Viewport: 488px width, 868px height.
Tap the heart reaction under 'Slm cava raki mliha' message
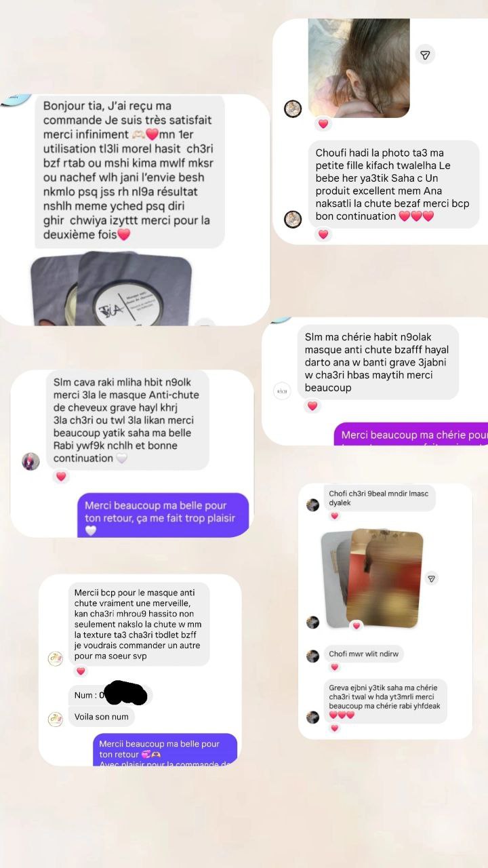[x=61, y=477]
